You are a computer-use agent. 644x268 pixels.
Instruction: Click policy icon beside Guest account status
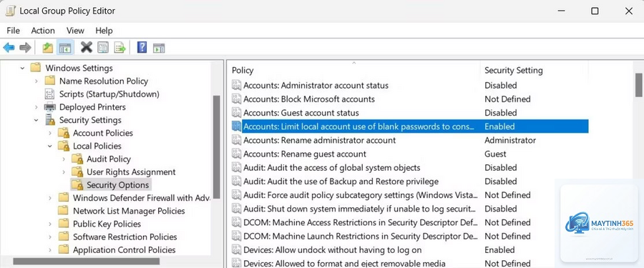pos(236,112)
